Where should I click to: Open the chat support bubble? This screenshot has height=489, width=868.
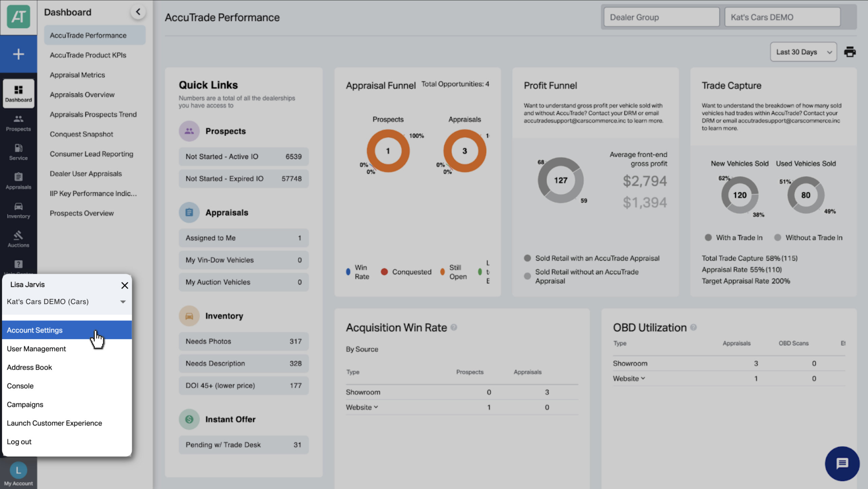coord(842,464)
